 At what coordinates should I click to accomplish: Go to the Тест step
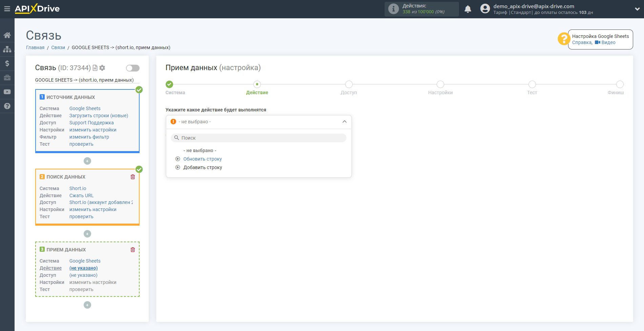pyautogui.click(x=532, y=84)
